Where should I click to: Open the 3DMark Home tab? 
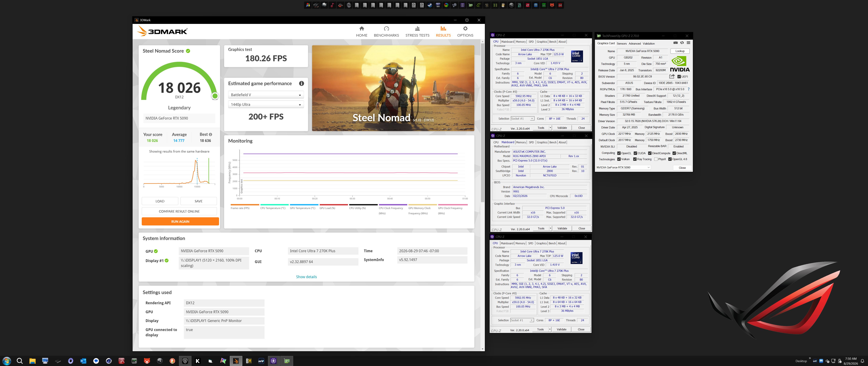362,32
